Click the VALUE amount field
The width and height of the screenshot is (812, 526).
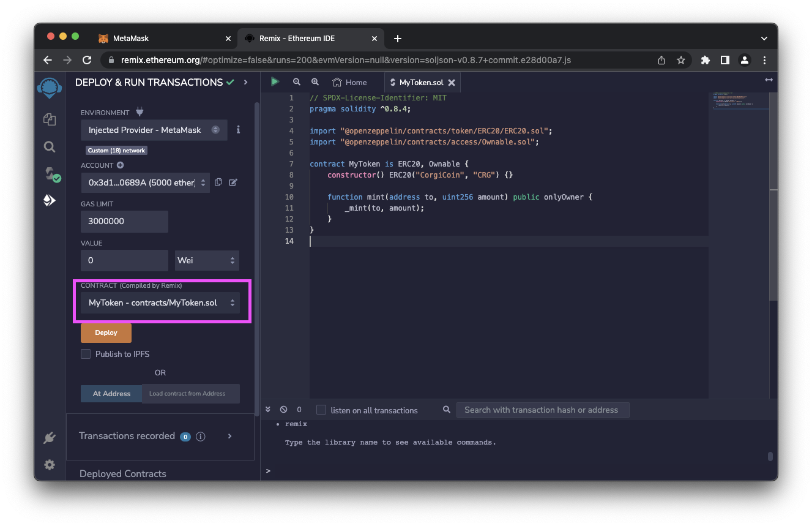click(x=124, y=260)
